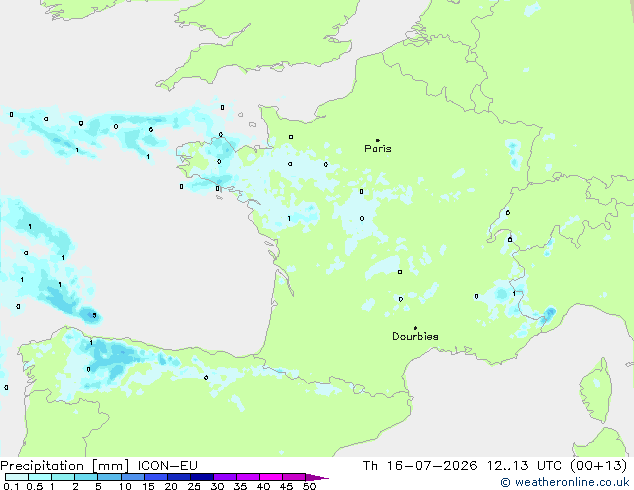Click the legend label '35'
This screenshot has width=634, height=490.
tap(240, 486)
